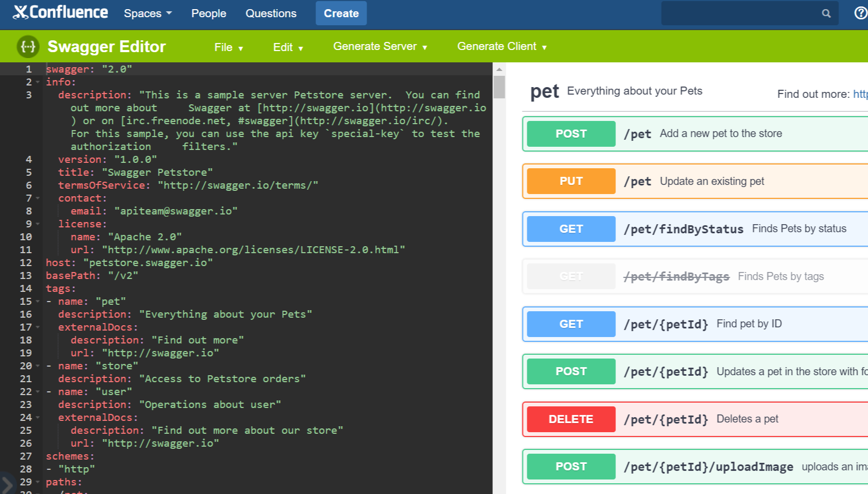Go to People in the top navigation
The height and width of the screenshot is (494, 868).
coord(209,13)
